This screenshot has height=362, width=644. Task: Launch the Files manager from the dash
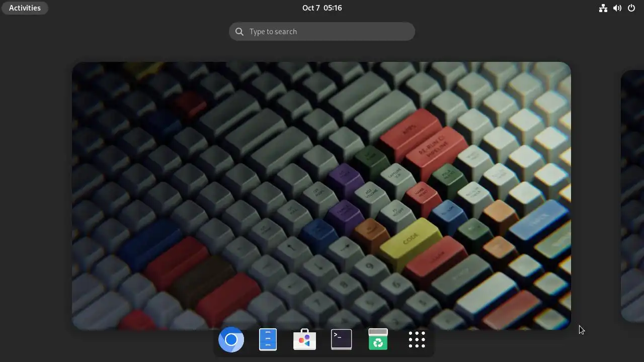(268, 340)
